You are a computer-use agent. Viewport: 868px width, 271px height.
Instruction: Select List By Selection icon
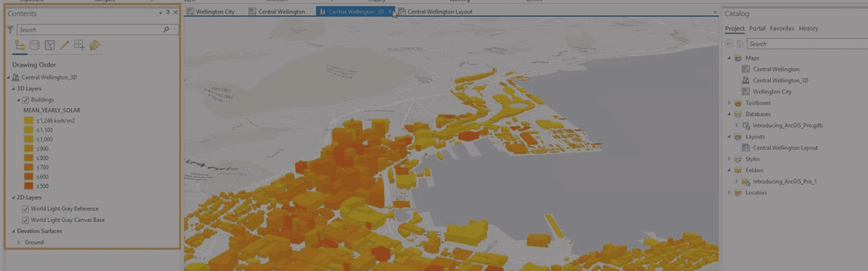(x=50, y=45)
